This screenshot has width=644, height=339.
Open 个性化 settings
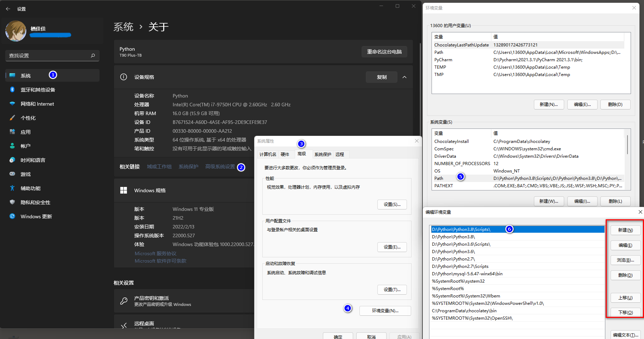tap(52, 118)
